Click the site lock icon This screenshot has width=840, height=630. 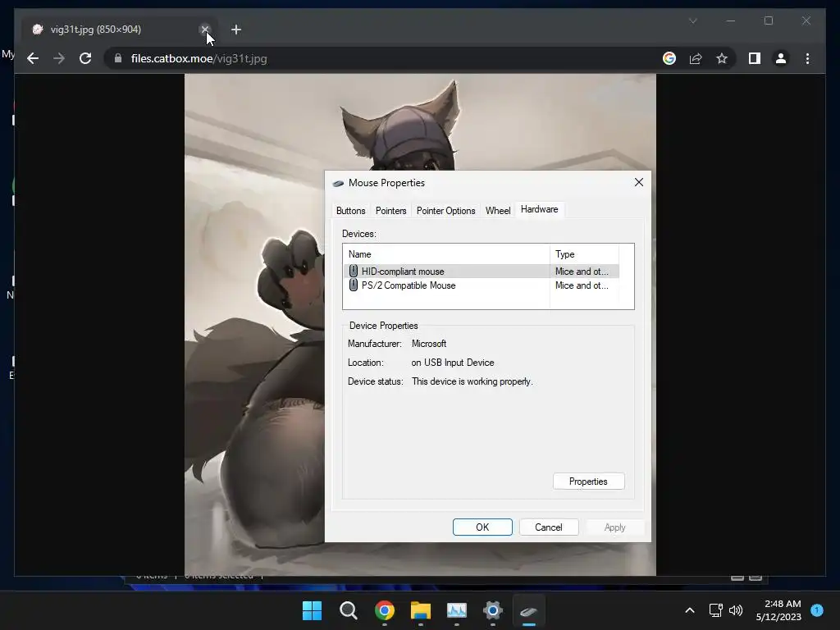point(118,58)
